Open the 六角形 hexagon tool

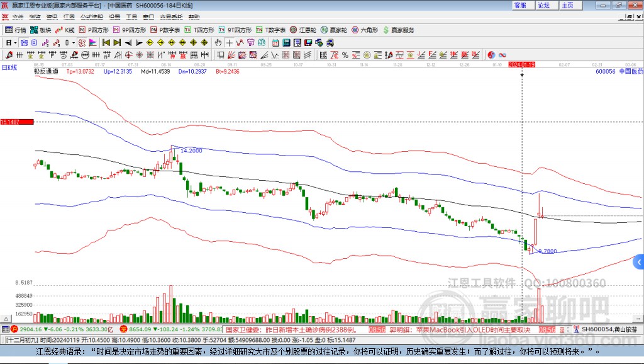[x=365, y=30]
